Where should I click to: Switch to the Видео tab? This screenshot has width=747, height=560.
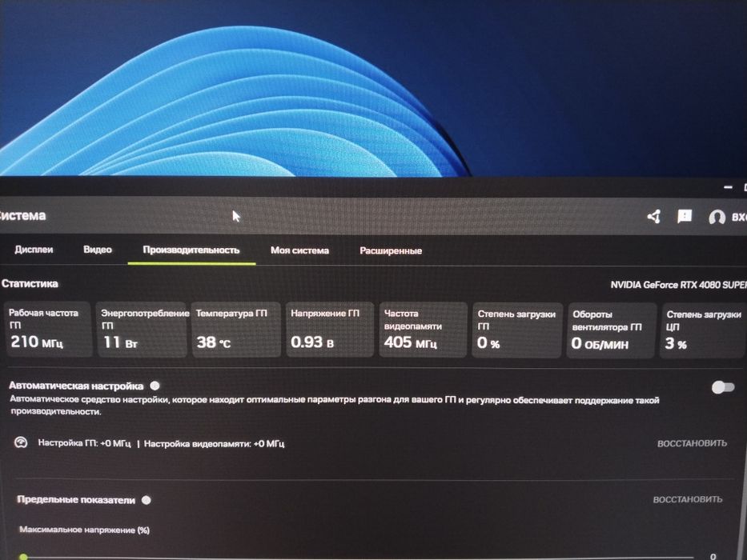[x=97, y=250]
